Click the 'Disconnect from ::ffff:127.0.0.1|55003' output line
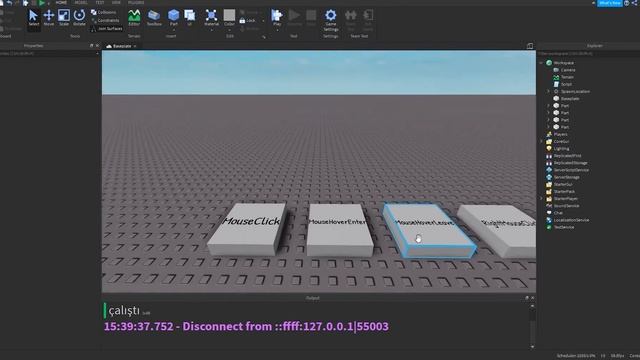Image resolution: width=640 pixels, height=360 pixels. (246, 327)
